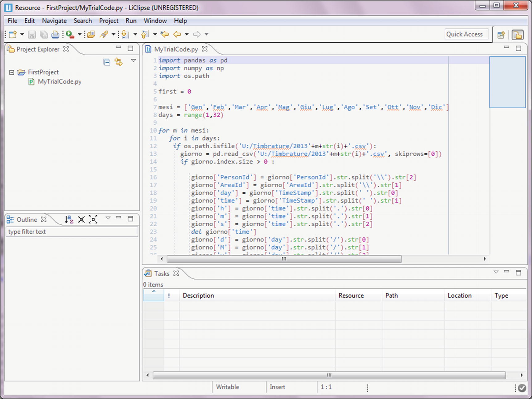Screen dimensions: 532x399
Task: Select the Tasks view tab
Action: 162,274
